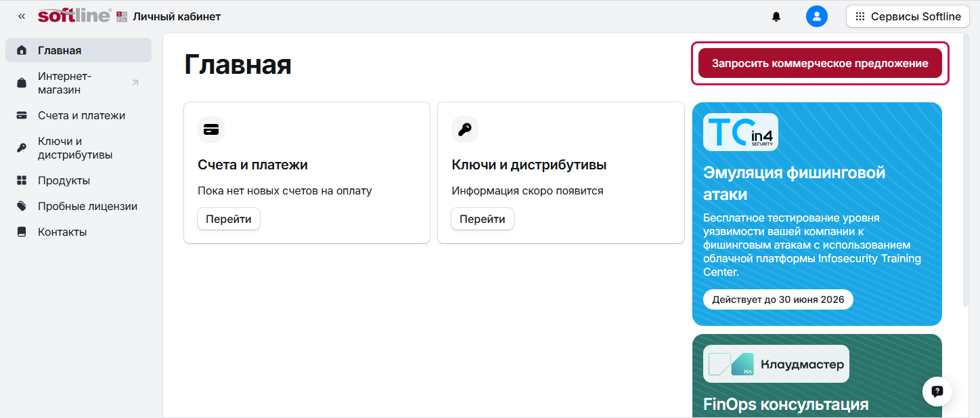980x418 pixels.
Task: Open Сервисы Softline dropdown
Action: click(x=908, y=17)
